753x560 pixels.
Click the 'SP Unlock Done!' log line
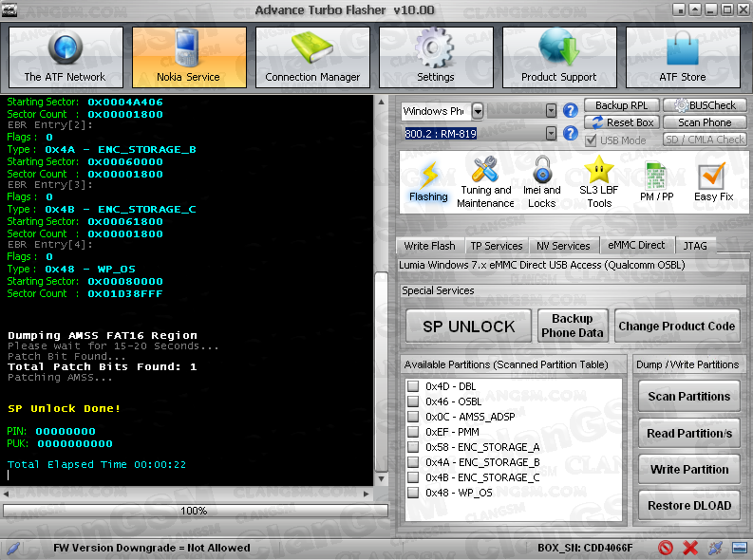click(x=64, y=408)
